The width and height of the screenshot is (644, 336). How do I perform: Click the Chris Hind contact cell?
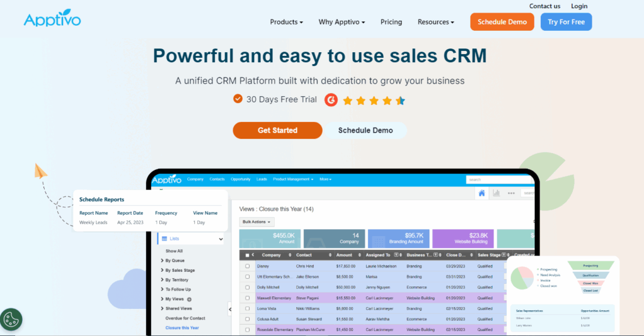click(305, 266)
